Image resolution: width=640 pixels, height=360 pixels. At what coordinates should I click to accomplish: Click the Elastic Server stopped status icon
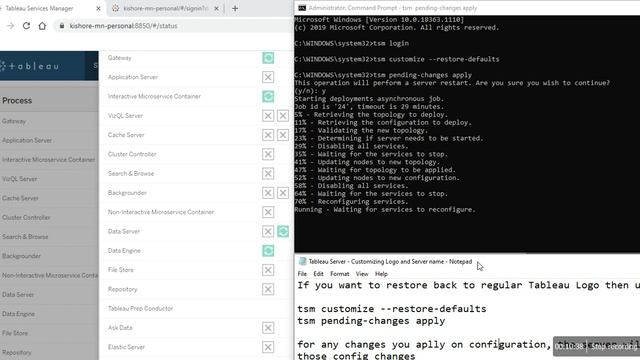point(268,347)
